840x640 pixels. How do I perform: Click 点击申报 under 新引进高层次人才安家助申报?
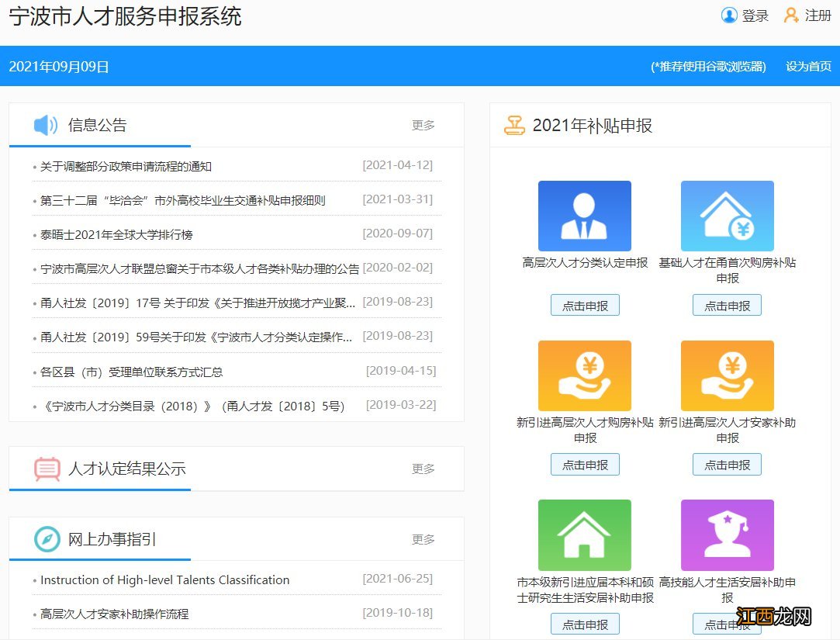click(x=727, y=465)
